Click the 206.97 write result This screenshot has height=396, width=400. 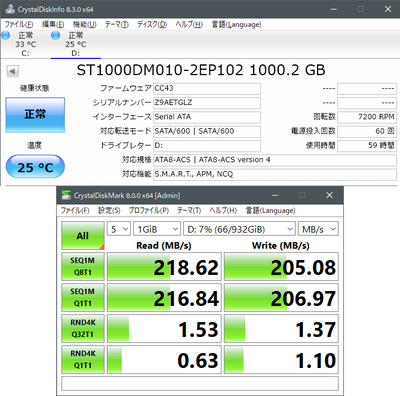(281, 297)
